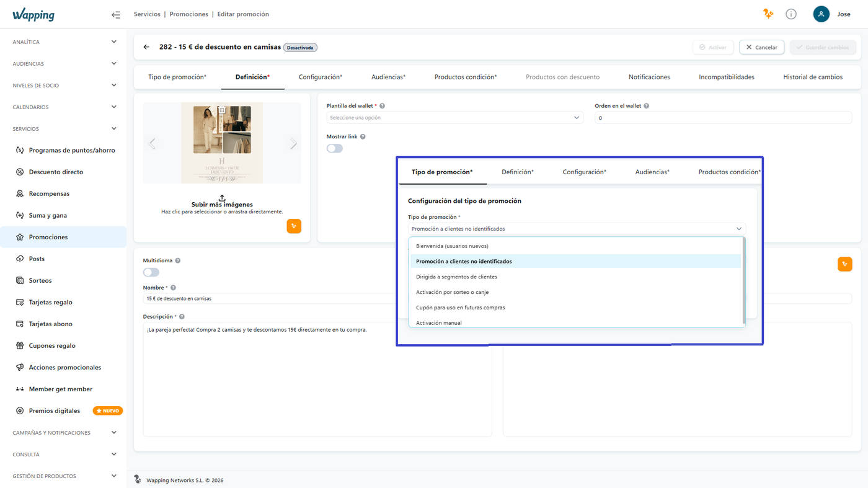Delete the promotion image with trash icon
The image size is (868, 488).
[221, 110]
